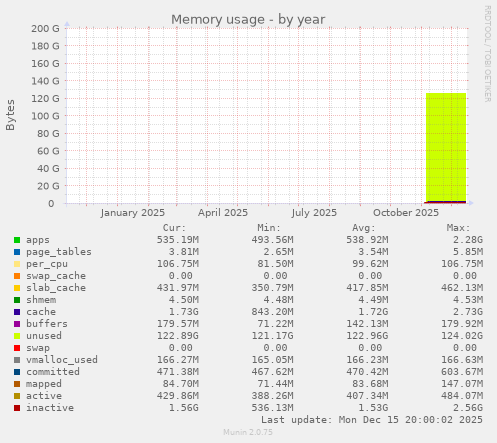Click cache min value 843.20M

point(272,312)
